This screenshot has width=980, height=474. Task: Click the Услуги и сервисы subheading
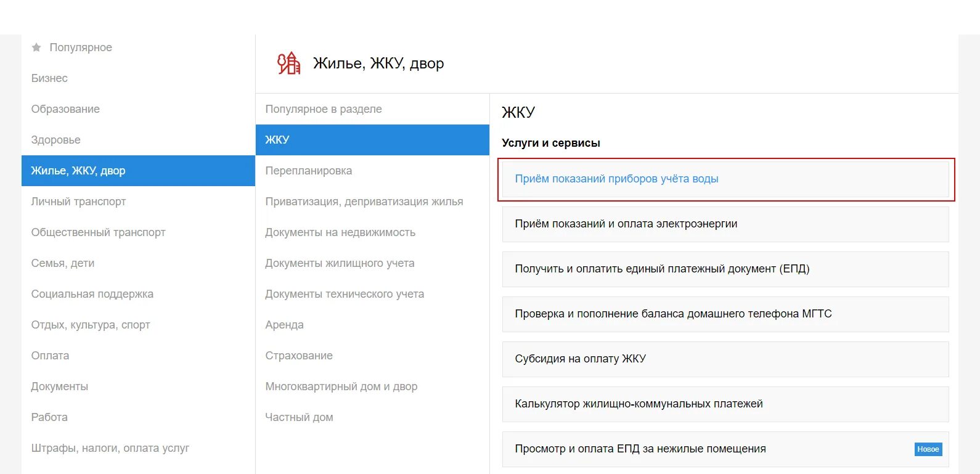tap(551, 143)
